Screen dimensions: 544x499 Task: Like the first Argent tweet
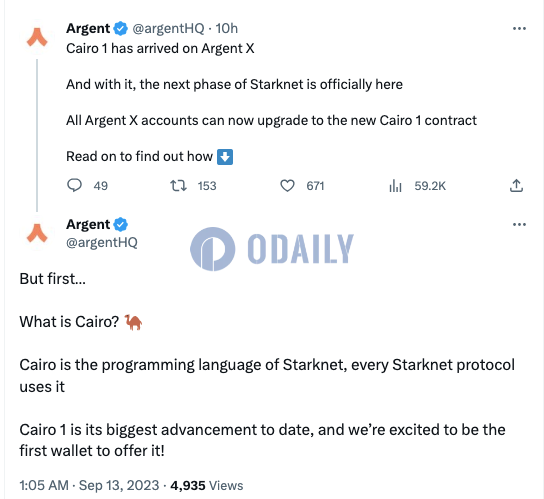tap(287, 186)
